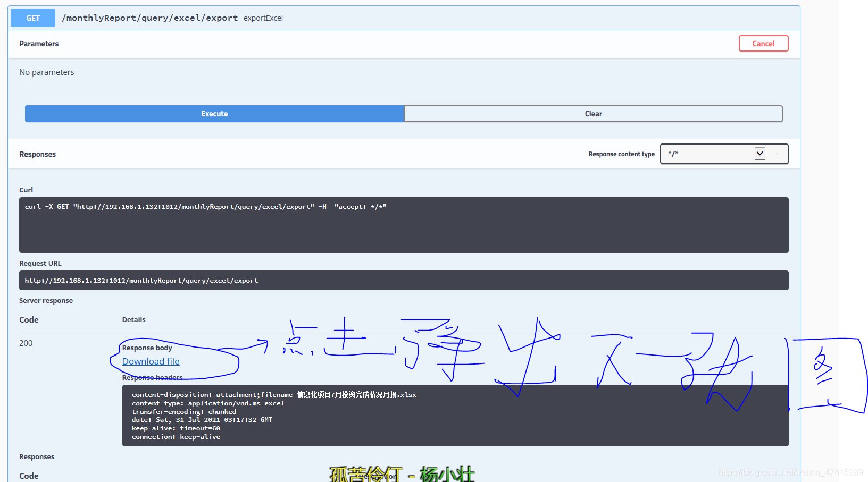The width and height of the screenshot is (868, 482).
Task: Click the dropdown arrow beside */*
Action: tap(760, 154)
